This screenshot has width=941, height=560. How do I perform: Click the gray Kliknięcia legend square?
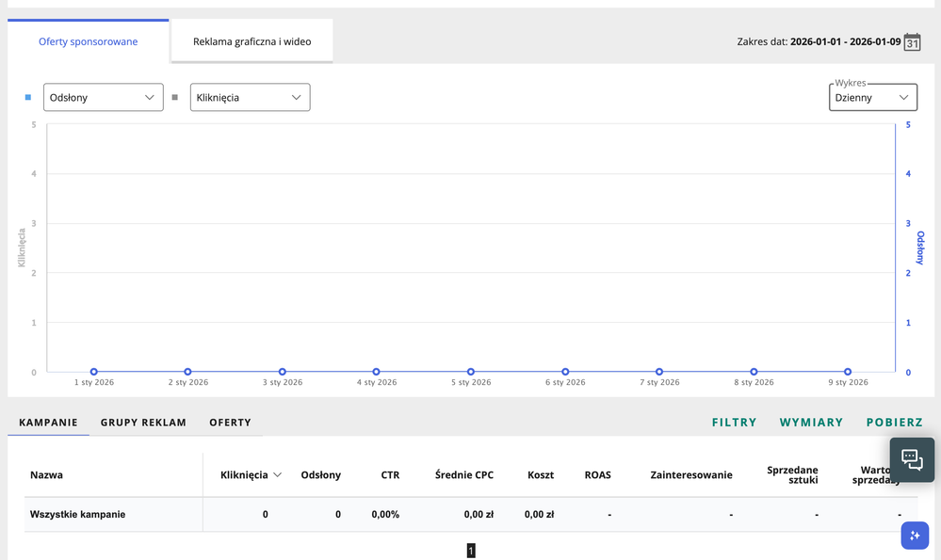coord(175,97)
